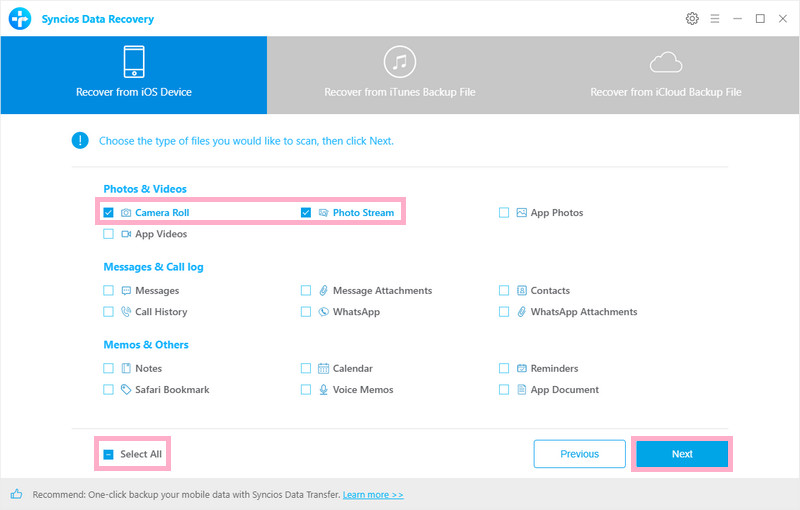Toggle the Select All checkbox

[x=108, y=454]
